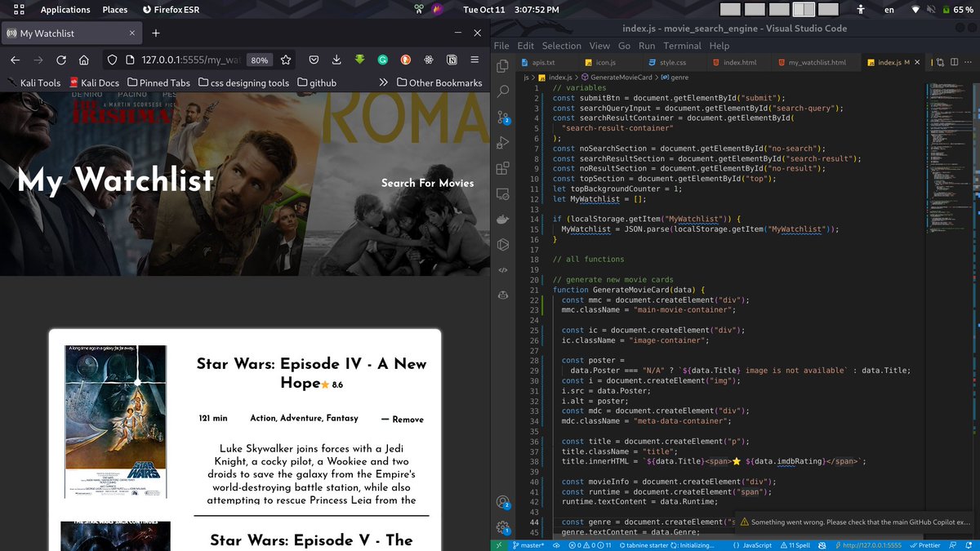The width and height of the screenshot is (980, 551).
Task: Open the Search panel in VS Code
Action: pos(503,91)
